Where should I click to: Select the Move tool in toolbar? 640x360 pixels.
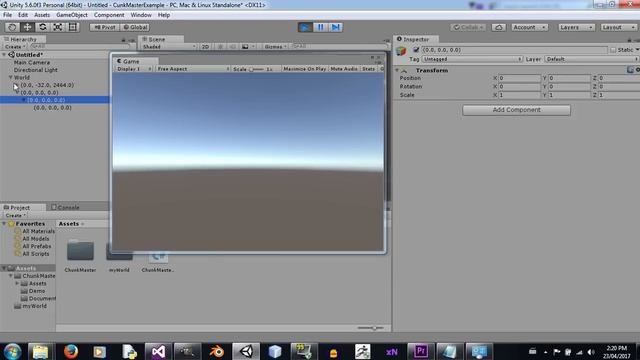tap(27, 27)
